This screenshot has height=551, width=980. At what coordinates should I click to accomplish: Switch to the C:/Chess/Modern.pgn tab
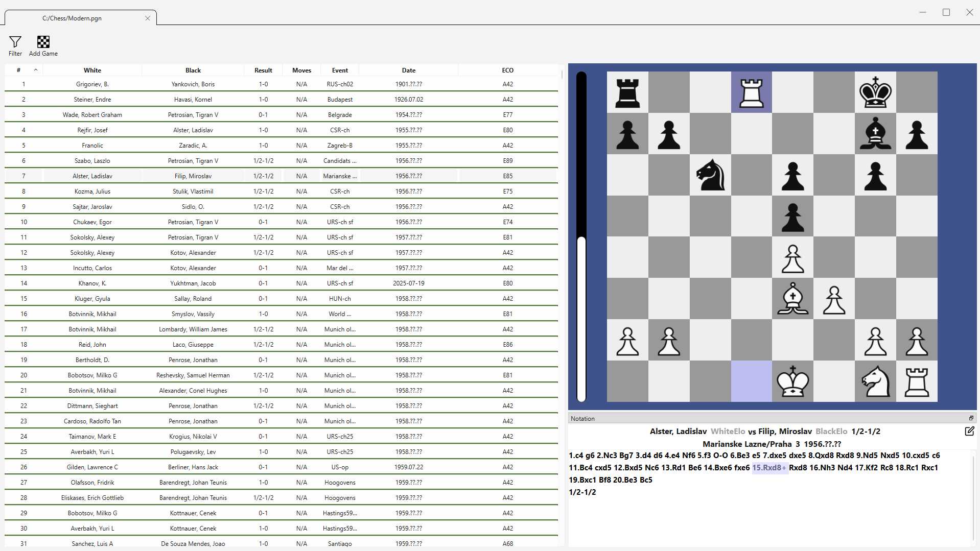coord(72,18)
